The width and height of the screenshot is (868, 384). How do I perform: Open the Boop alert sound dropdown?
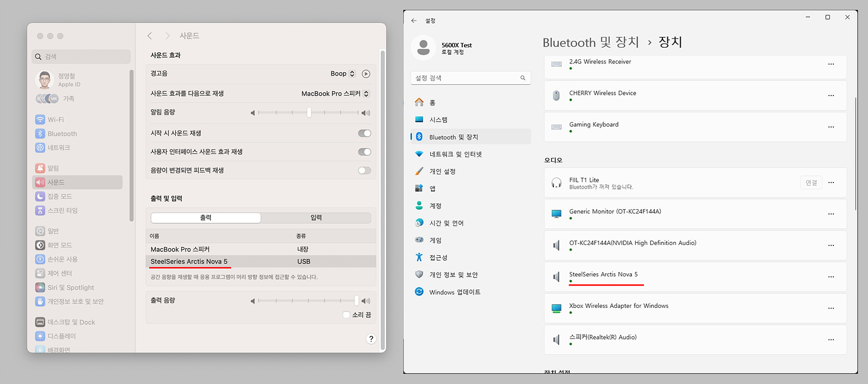pyautogui.click(x=343, y=74)
